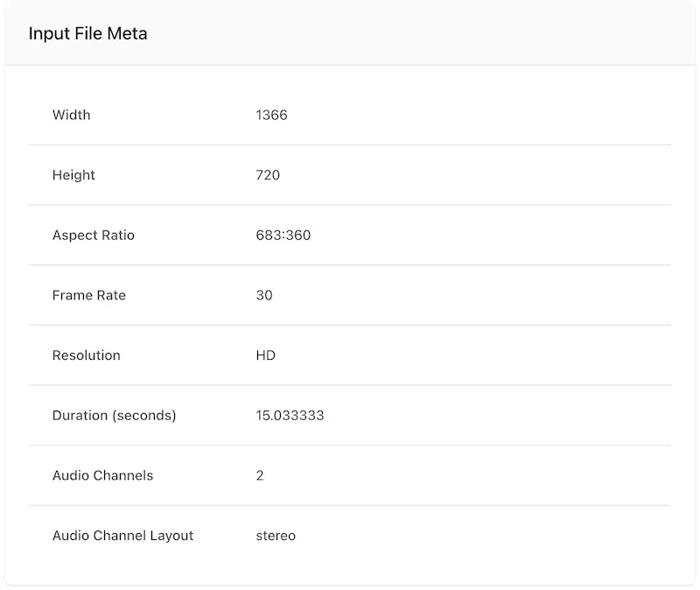Select the Resolution label
Screen dimensions: 700x590
[86, 355]
